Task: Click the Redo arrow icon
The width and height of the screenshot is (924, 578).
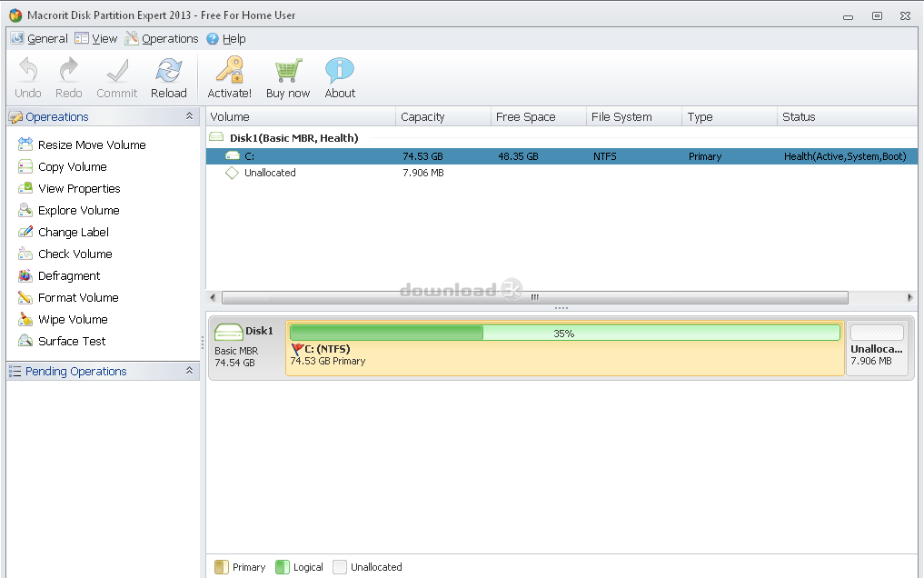Action: click(69, 70)
